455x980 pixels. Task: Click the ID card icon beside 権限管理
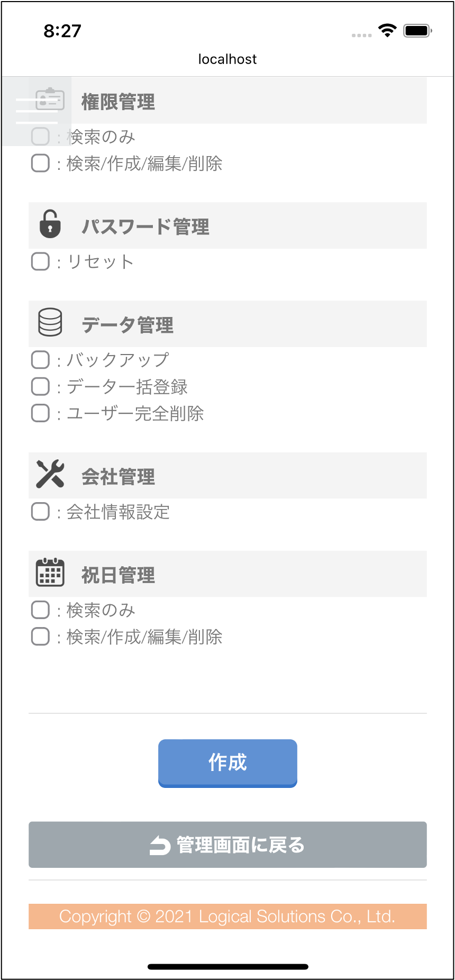point(50,99)
